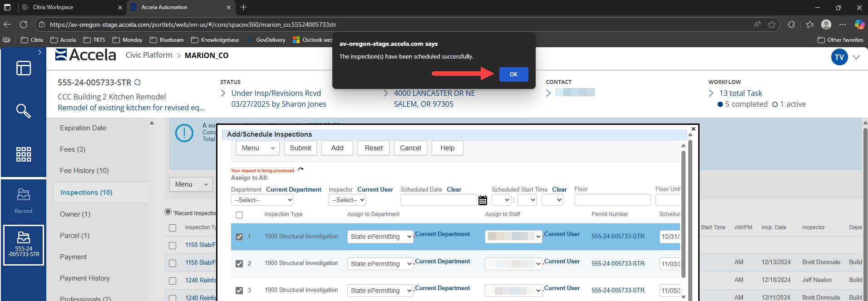
Task: Open the apps grid launcher icon
Action: (x=23, y=154)
